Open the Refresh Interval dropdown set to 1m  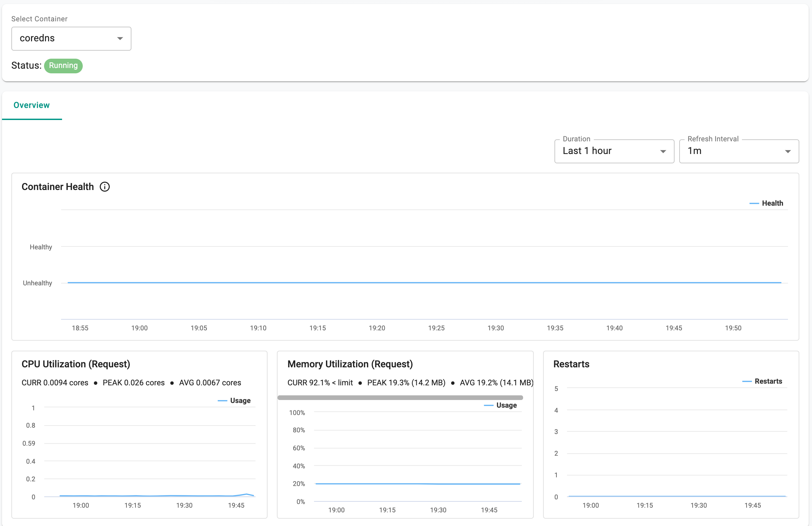point(739,151)
